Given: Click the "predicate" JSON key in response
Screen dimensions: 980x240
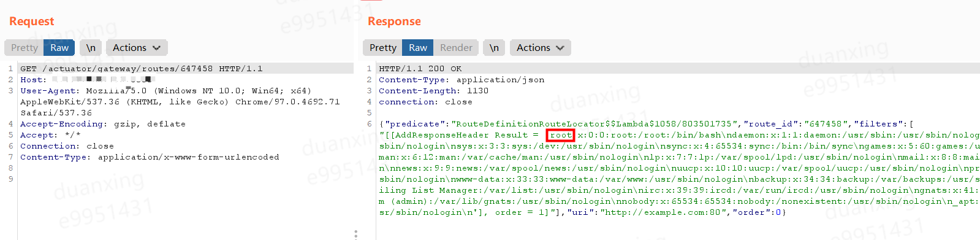Looking at the screenshot, I should coord(414,124).
